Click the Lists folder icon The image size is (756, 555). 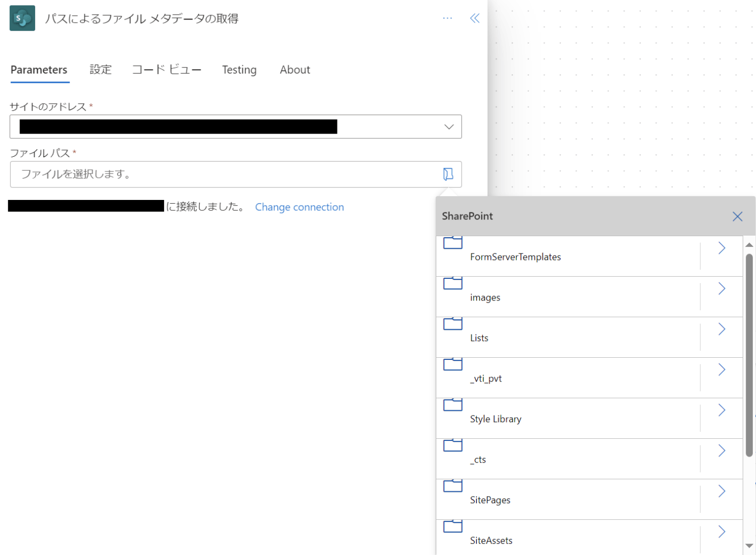pyautogui.click(x=453, y=324)
